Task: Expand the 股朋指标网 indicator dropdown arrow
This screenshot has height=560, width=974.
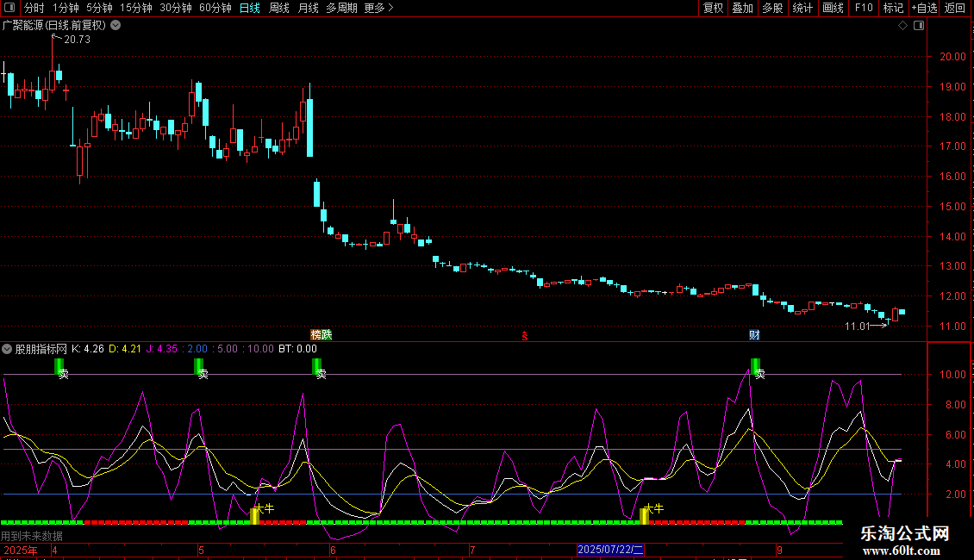Action: (8, 349)
